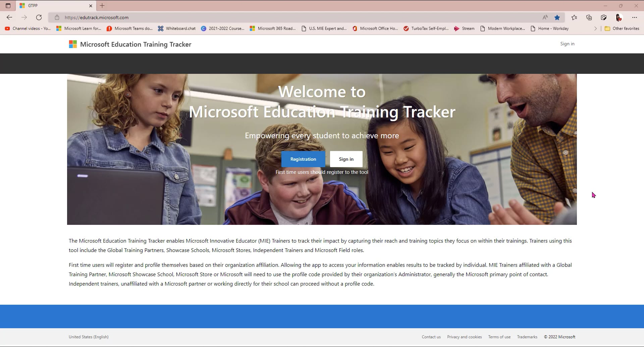The height and width of the screenshot is (347, 644).
Task: Open the Privacy and cookies link
Action: [x=464, y=337]
